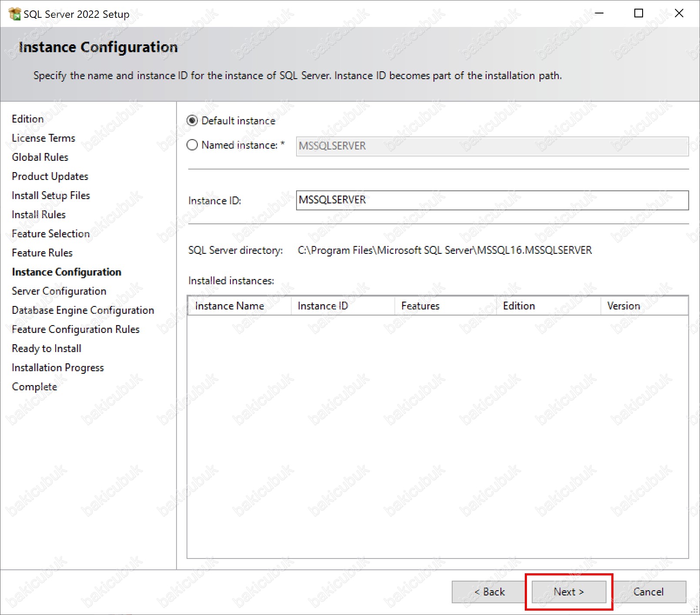
Task: Click the Next button
Action: pos(569,592)
